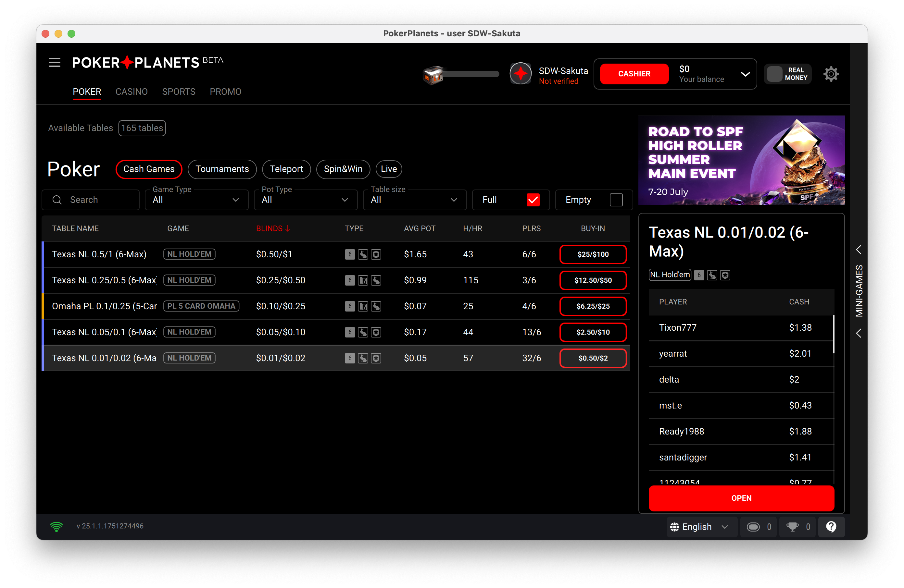Image resolution: width=904 pixels, height=588 pixels.
Task: Select the Spin&Win filter
Action: tap(343, 169)
